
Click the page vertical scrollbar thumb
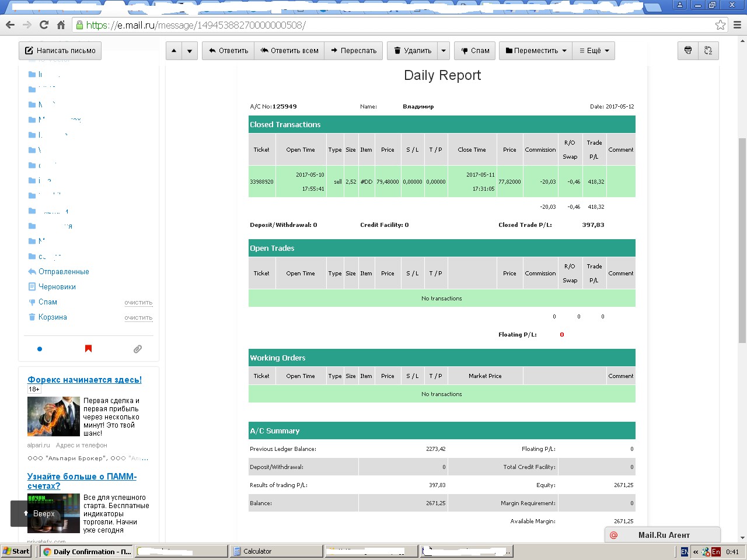pos(742,240)
